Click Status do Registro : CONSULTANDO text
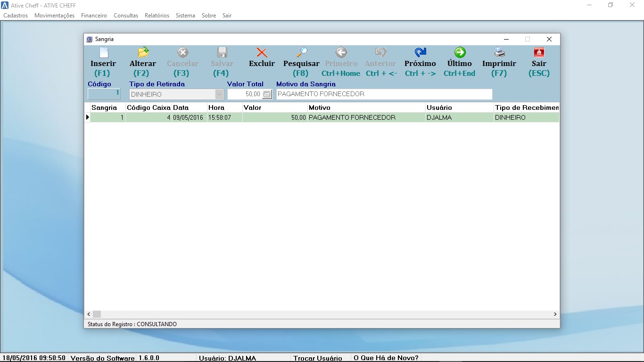This screenshot has width=644, height=362. (x=132, y=324)
